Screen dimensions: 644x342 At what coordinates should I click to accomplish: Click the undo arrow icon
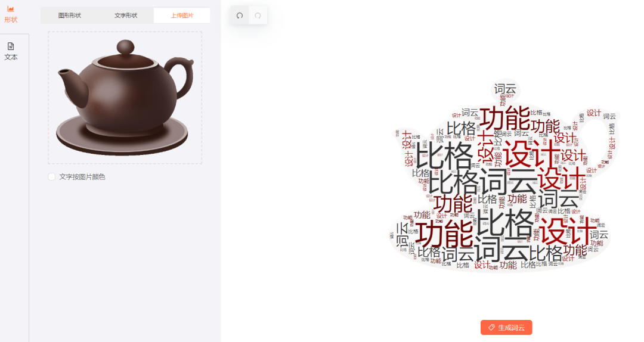pyautogui.click(x=240, y=15)
